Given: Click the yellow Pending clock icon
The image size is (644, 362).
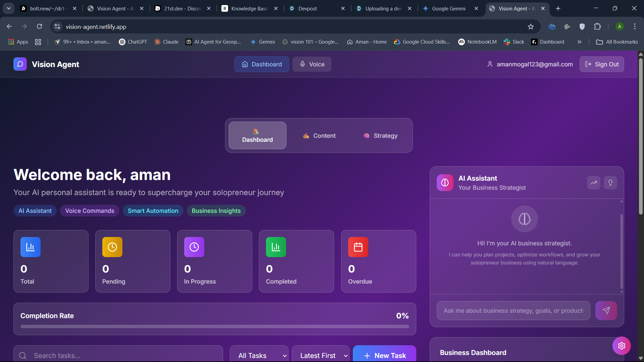Looking at the screenshot, I should click(x=112, y=247).
